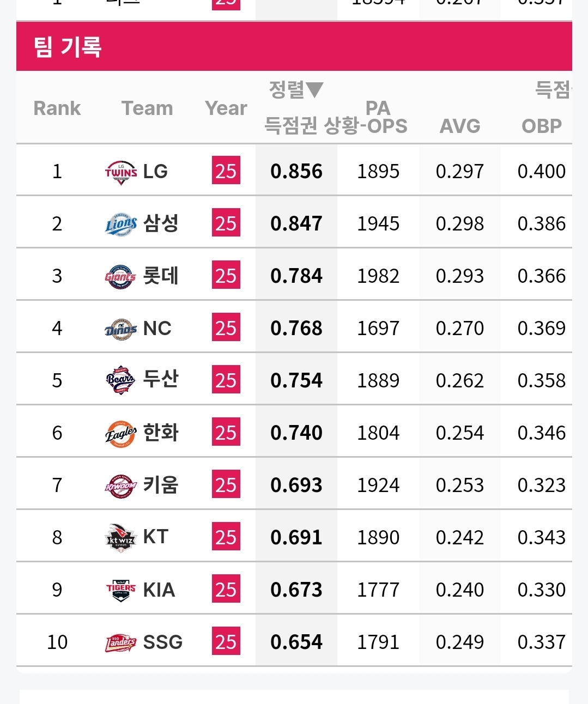The width and height of the screenshot is (588, 704).
Task: Click the Doosan Bears team logo
Action: (x=120, y=380)
